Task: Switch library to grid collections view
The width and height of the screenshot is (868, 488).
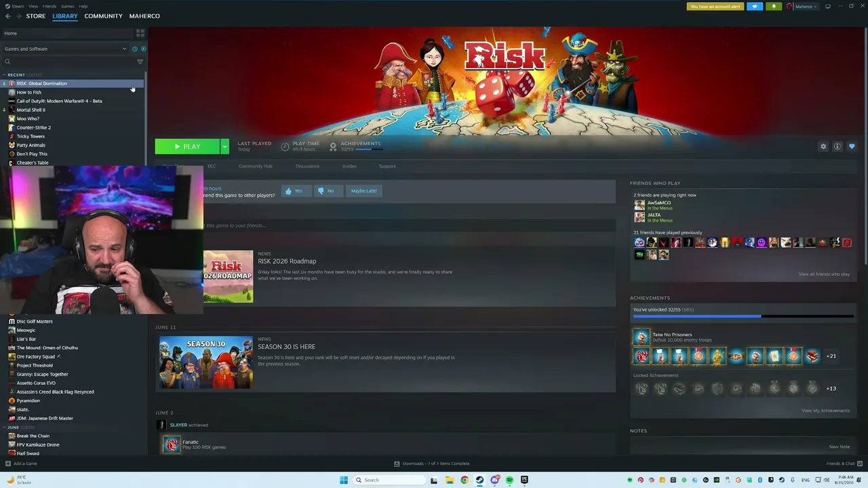Action: click(140, 33)
